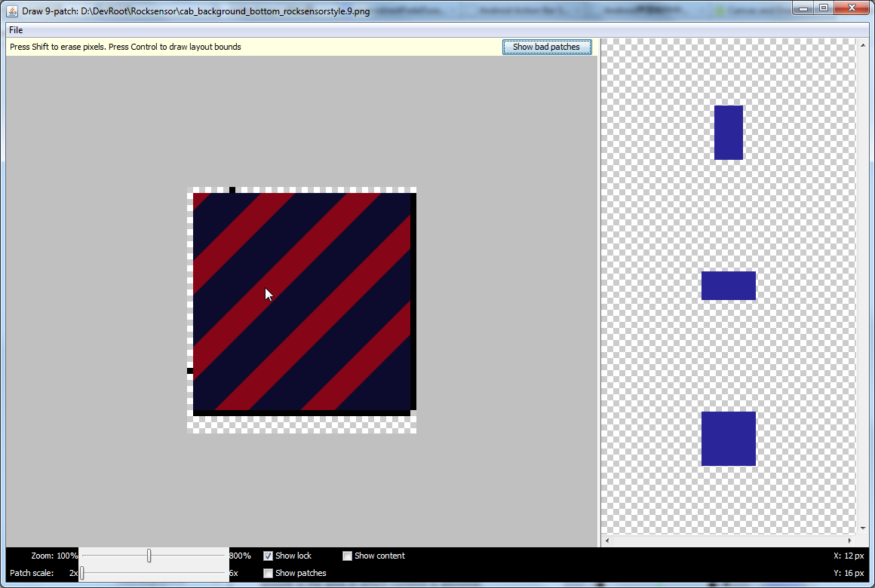Image resolution: width=875 pixels, height=588 pixels.
Task: Click the top black stretch marker pixel
Action: pyautogui.click(x=232, y=190)
